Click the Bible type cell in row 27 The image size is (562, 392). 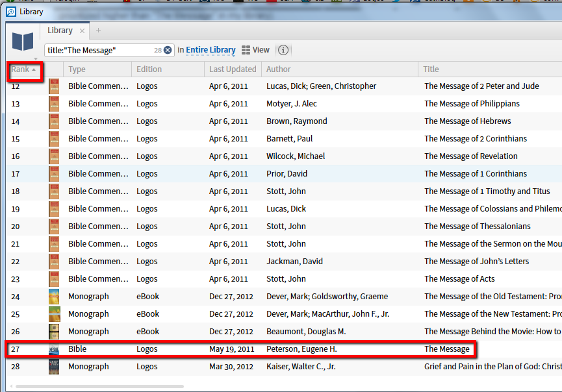point(77,349)
